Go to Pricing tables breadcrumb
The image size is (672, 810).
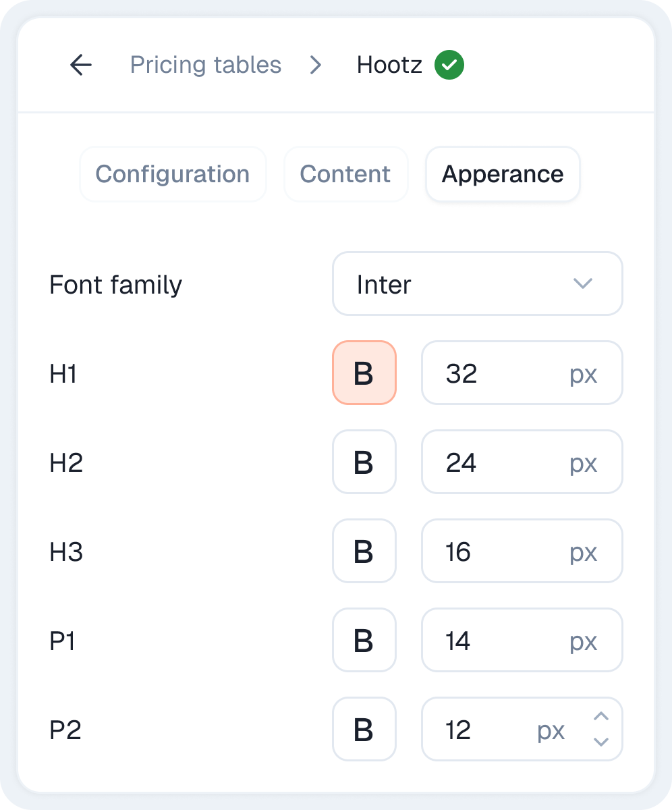click(206, 65)
